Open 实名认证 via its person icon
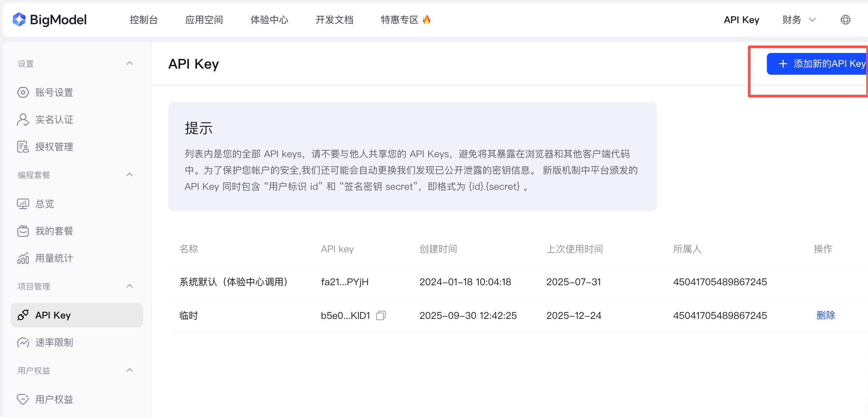This screenshot has height=417, width=868. tap(23, 120)
